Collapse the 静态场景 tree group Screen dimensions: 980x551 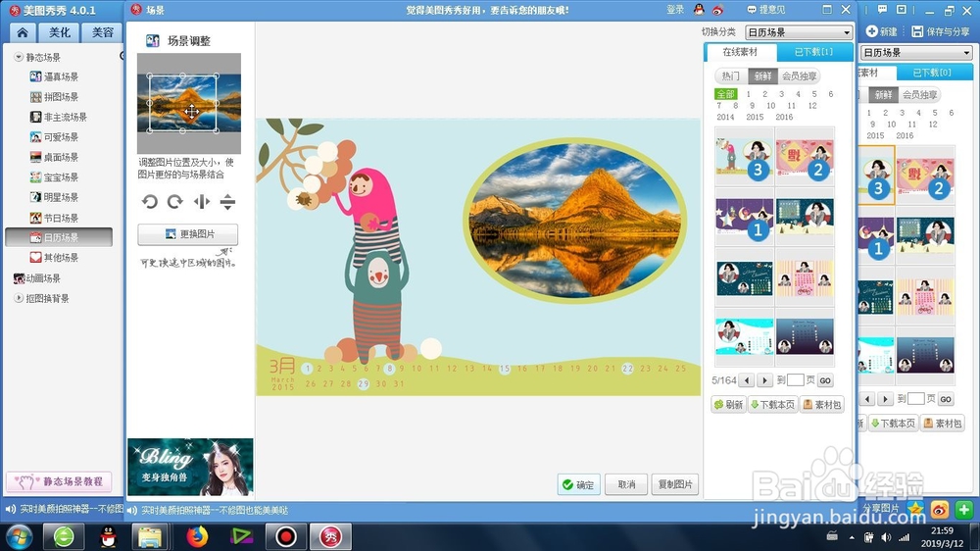tap(19, 57)
